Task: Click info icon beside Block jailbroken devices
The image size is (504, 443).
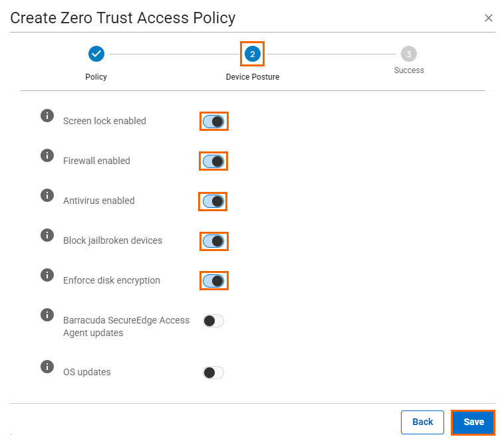Action: [47, 235]
